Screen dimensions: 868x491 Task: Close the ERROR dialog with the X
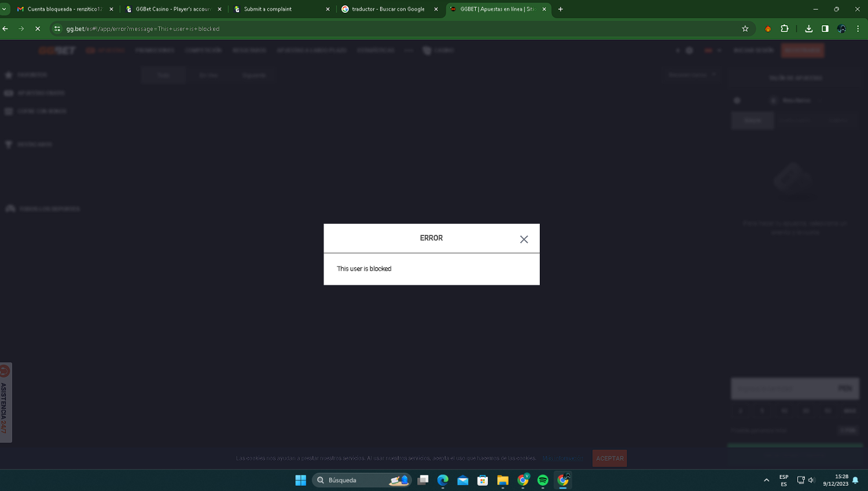click(x=524, y=239)
